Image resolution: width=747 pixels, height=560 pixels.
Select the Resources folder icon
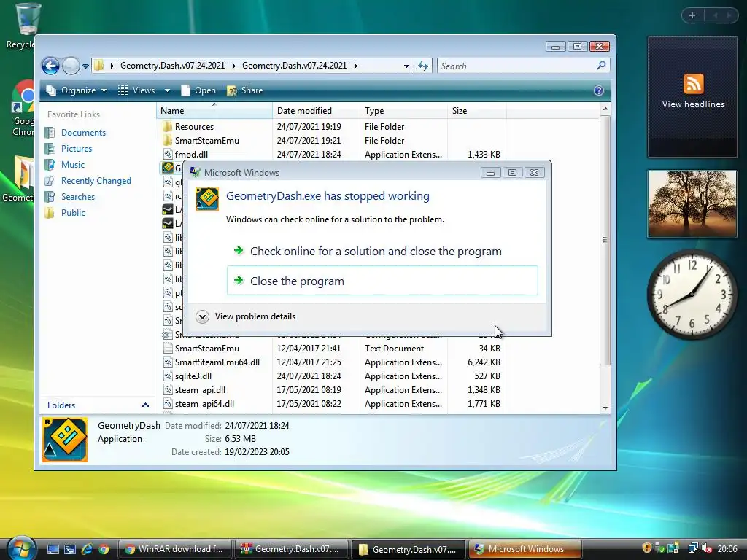click(x=167, y=127)
